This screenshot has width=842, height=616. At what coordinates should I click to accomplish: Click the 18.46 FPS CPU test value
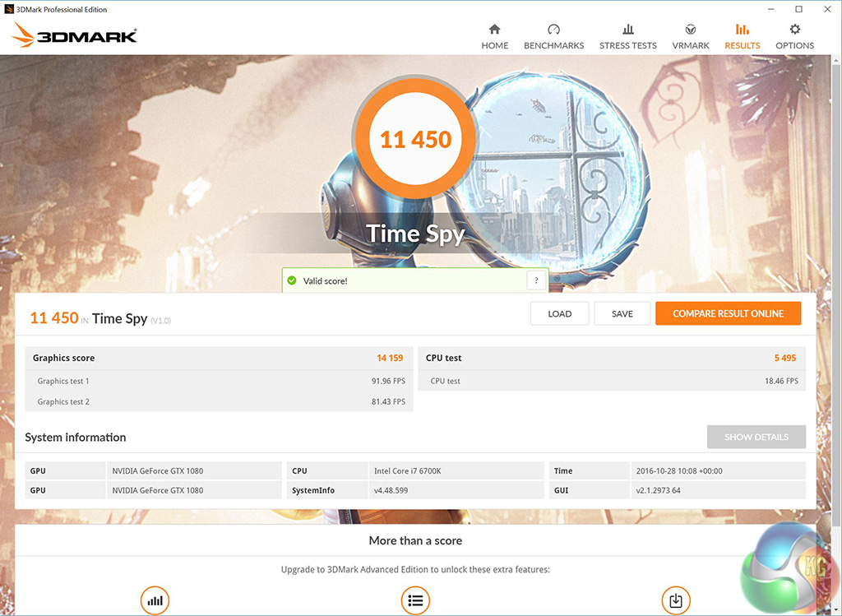click(x=781, y=381)
